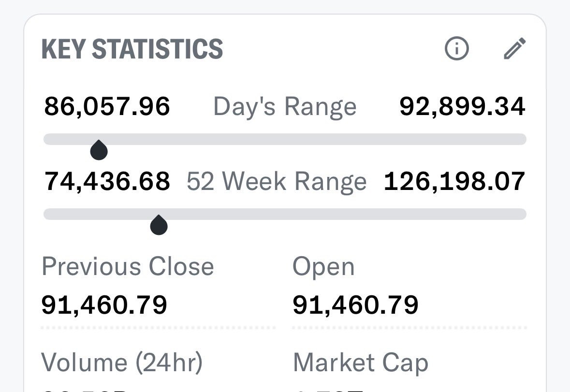Click the 52-week low value 74,436.68

(x=107, y=182)
